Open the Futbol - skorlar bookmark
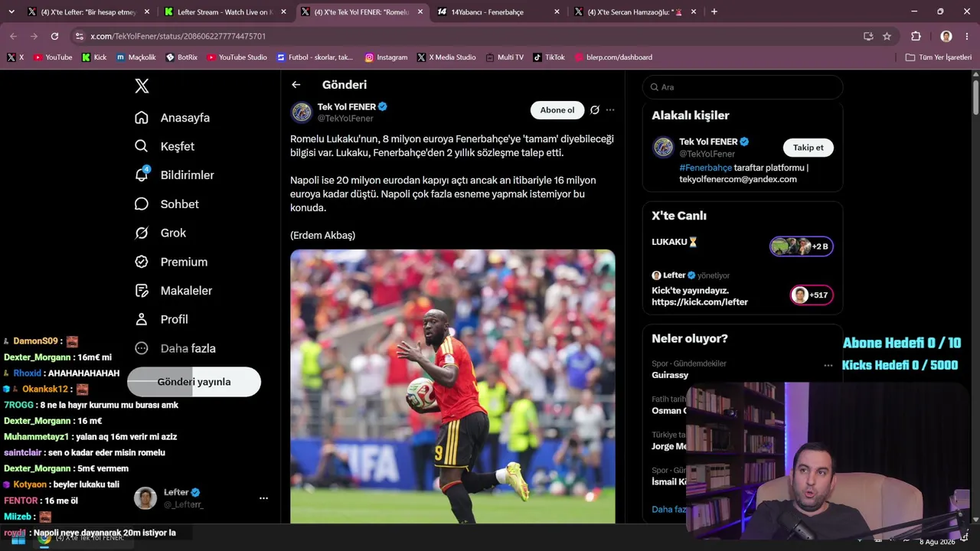The height and width of the screenshot is (551, 980). coord(315,57)
